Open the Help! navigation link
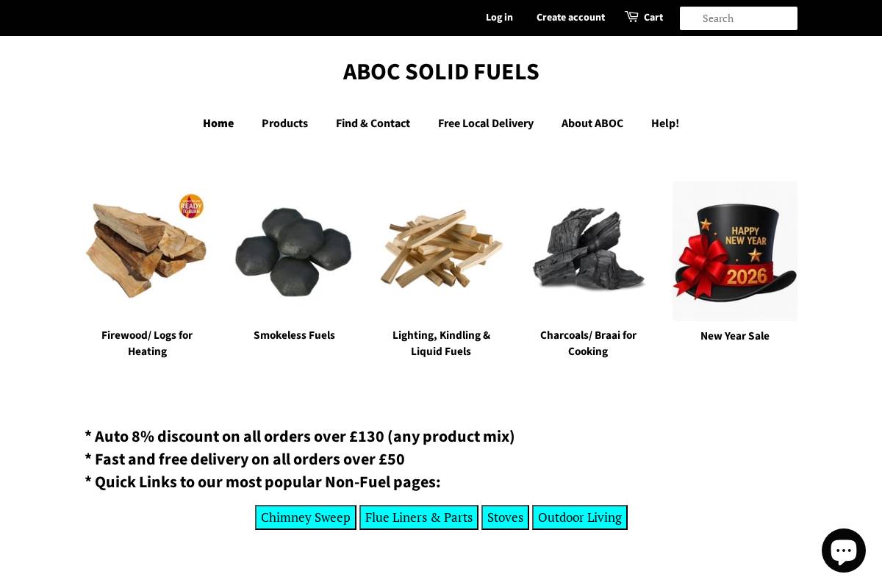 (x=664, y=123)
